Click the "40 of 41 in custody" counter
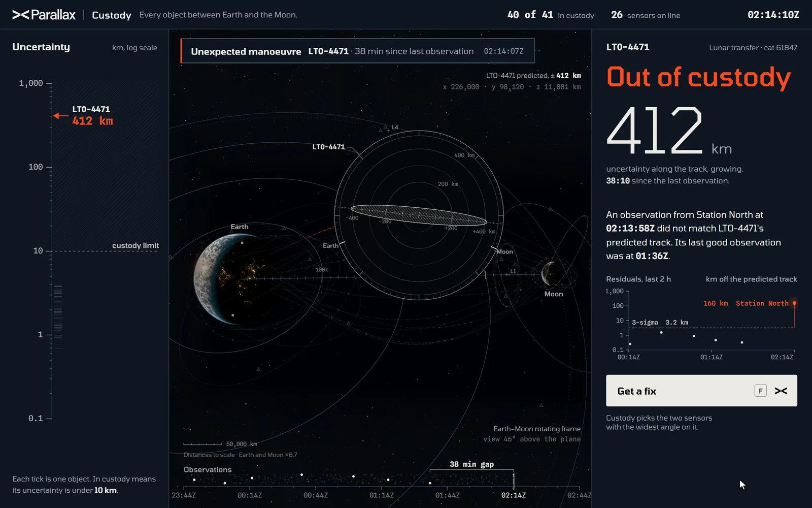 tap(551, 15)
